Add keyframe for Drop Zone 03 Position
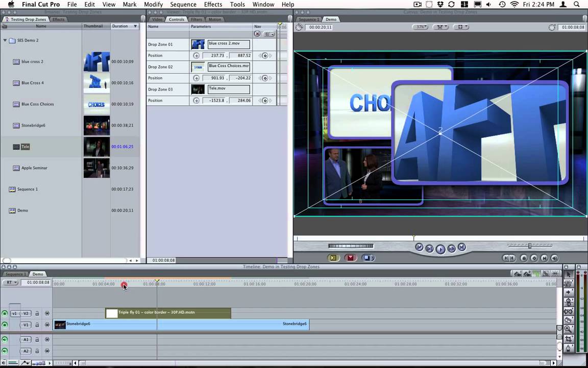The height and width of the screenshot is (368, 588). pyautogui.click(x=265, y=101)
